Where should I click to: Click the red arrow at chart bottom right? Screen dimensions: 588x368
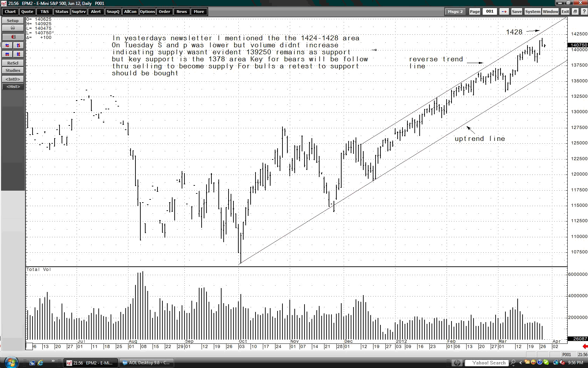585,346
